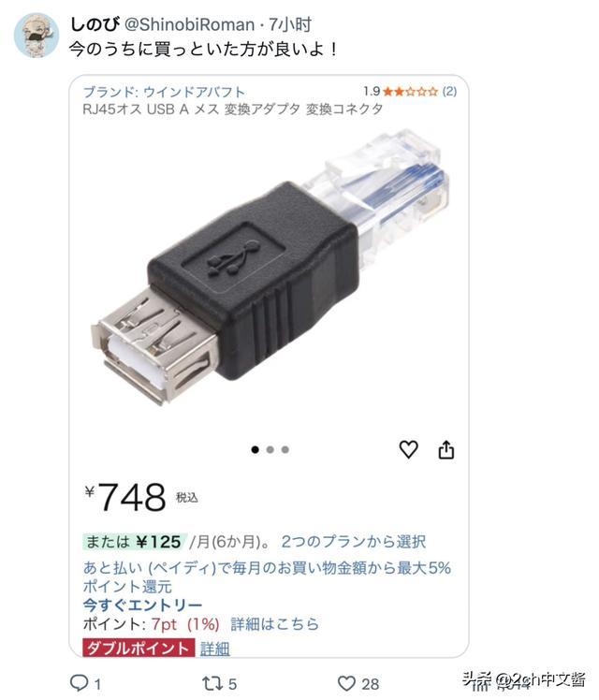Click 詳細 next to ダブルポイント badge

tap(214, 649)
